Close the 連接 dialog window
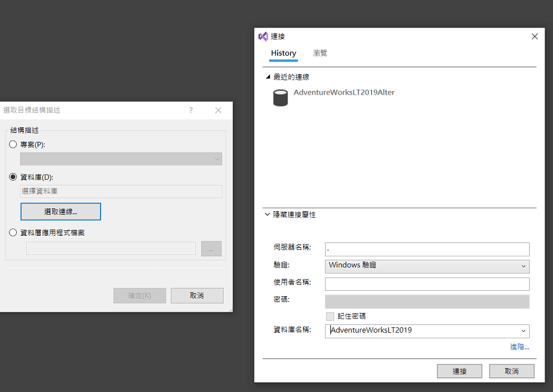553x392 pixels. click(x=534, y=37)
